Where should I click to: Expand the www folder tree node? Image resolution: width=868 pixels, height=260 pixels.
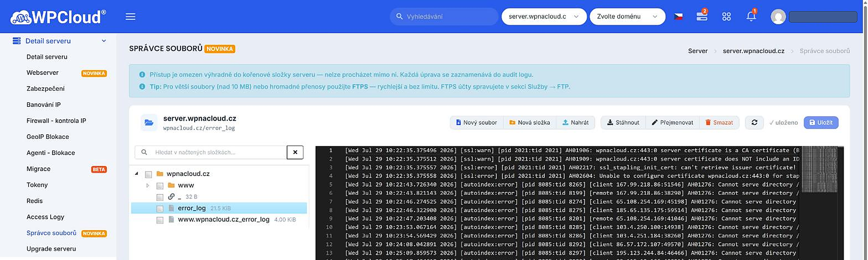click(x=147, y=185)
